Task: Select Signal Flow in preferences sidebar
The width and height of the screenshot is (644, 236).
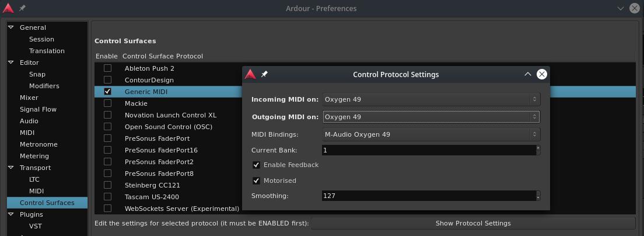Action: tap(38, 109)
